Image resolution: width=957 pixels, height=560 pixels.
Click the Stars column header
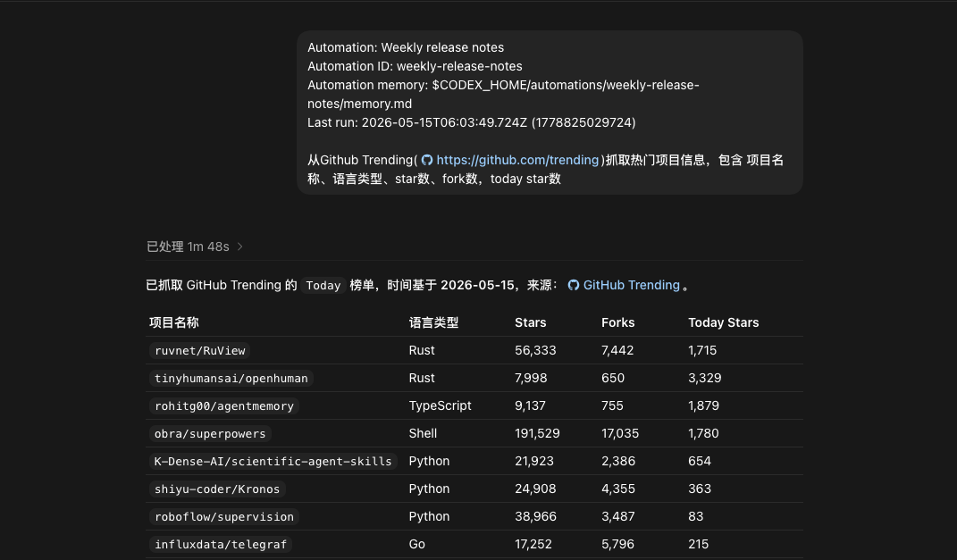point(531,322)
